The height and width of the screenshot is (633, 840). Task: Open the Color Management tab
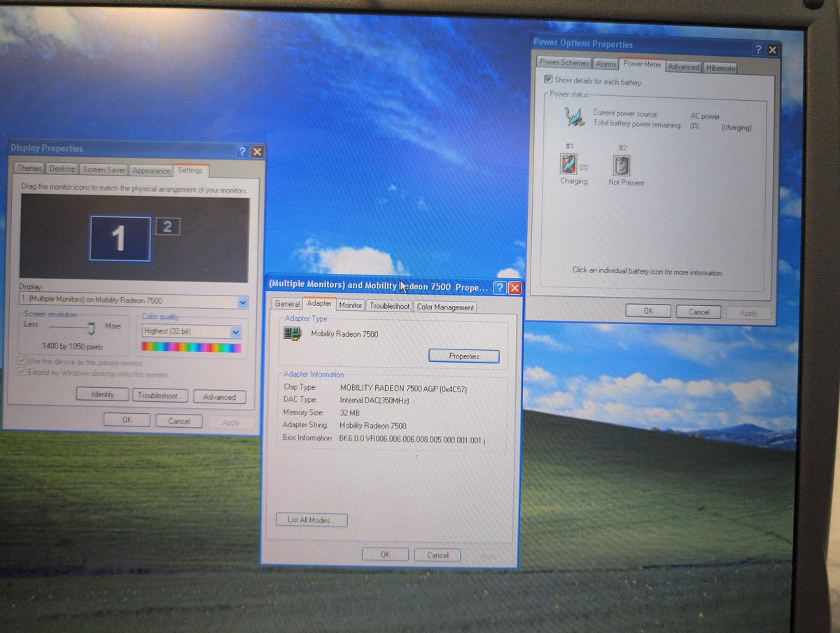click(x=445, y=307)
